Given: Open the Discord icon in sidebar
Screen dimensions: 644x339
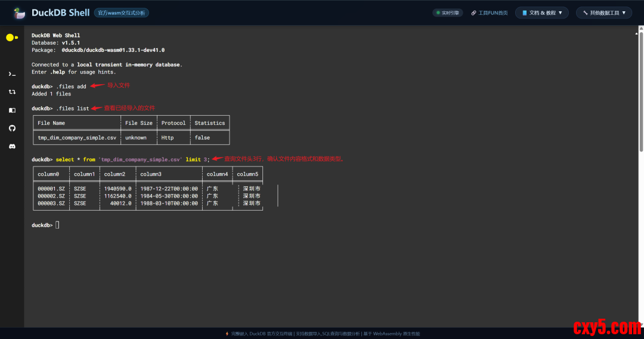Looking at the screenshot, I should coord(12,146).
